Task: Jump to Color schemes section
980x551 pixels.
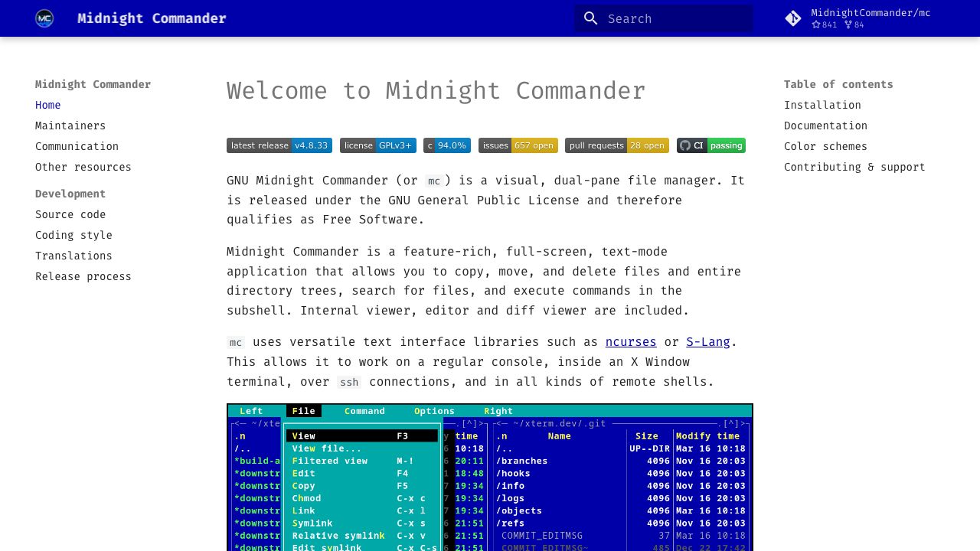Action: tap(825, 146)
